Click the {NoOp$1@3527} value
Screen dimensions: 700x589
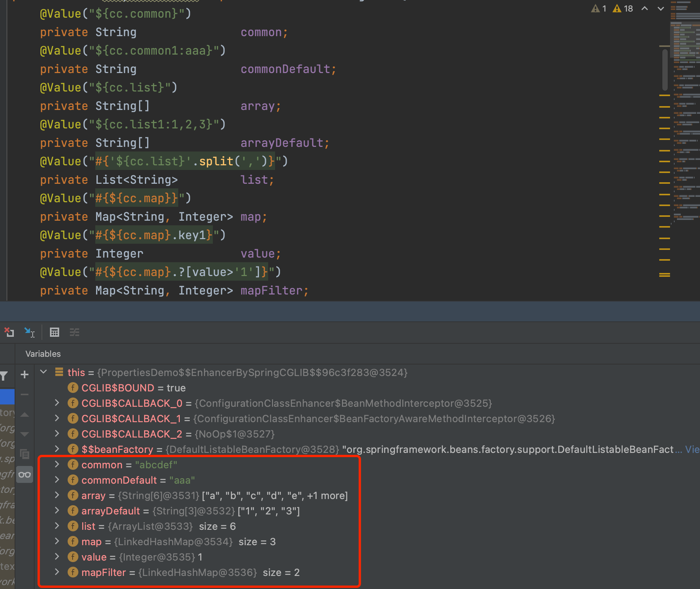tap(235, 434)
